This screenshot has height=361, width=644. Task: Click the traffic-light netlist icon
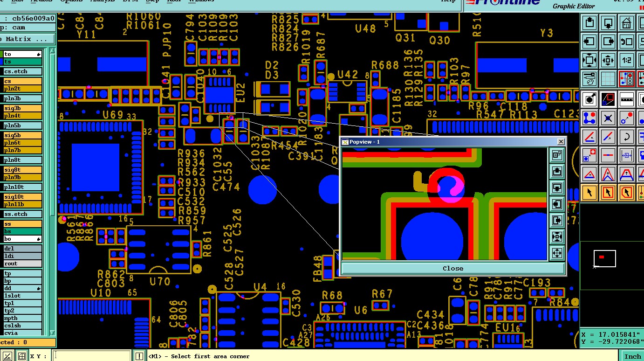click(x=627, y=78)
